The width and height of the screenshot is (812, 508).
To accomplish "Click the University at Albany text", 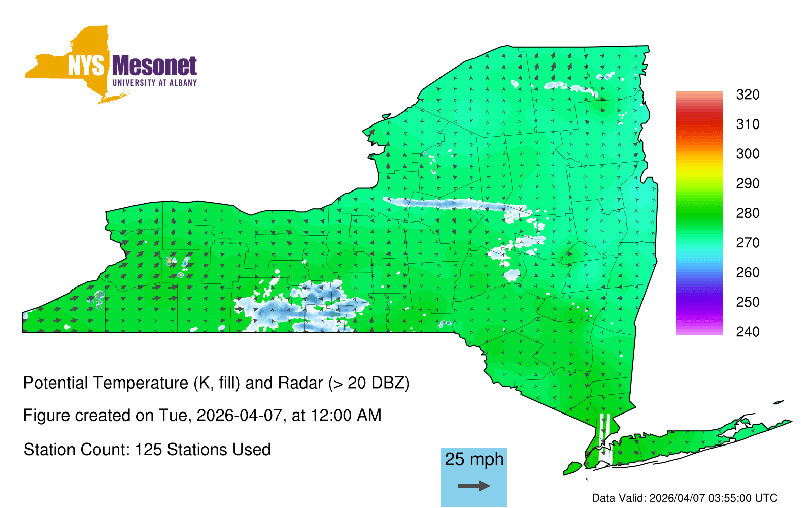I will [x=154, y=83].
